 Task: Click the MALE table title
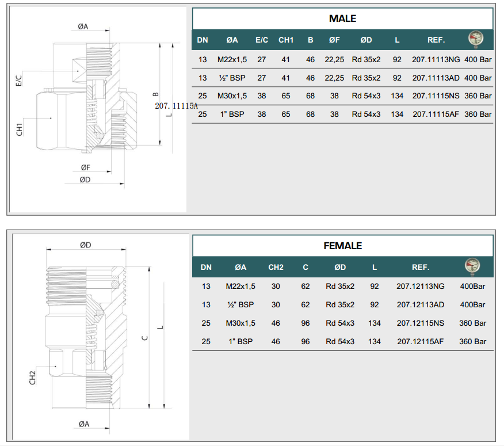[342, 18]
